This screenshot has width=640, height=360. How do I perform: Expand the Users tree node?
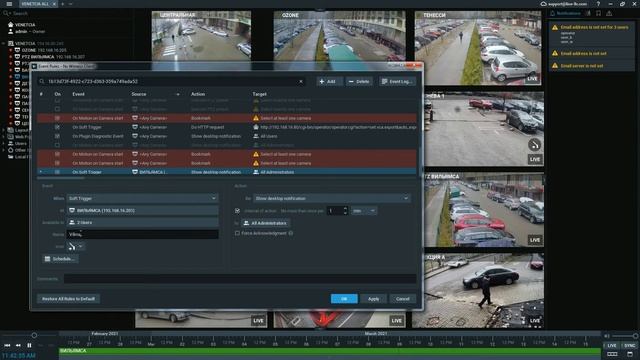click(4, 143)
